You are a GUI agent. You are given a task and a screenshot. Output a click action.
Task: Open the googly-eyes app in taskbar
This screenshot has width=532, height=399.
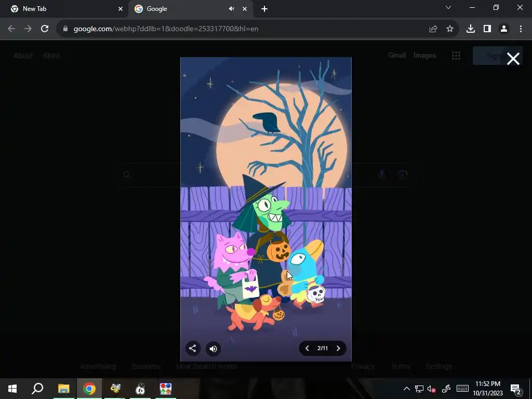pyautogui.click(x=140, y=389)
